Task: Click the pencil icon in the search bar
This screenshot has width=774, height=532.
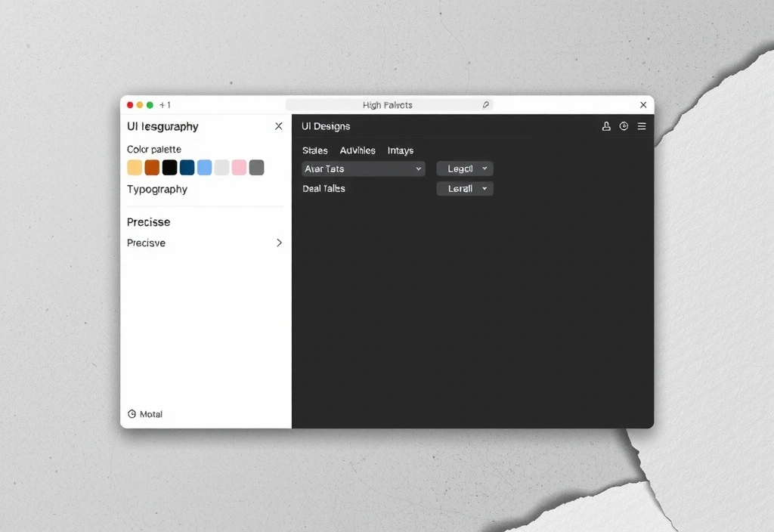Action: (x=486, y=104)
